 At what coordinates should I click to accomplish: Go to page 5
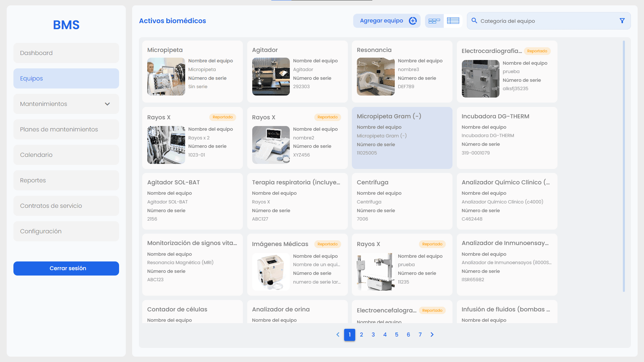tap(396, 335)
